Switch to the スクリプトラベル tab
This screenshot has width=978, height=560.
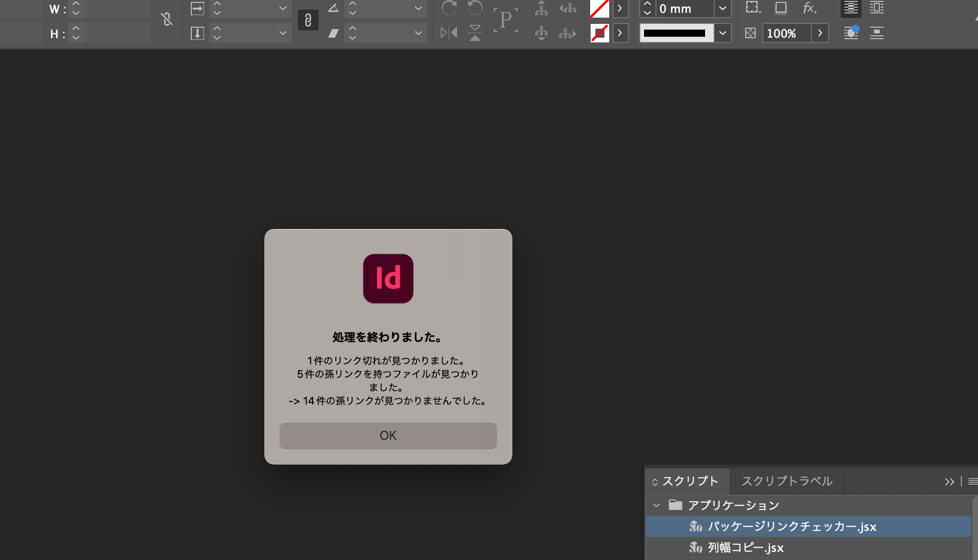(787, 481)
